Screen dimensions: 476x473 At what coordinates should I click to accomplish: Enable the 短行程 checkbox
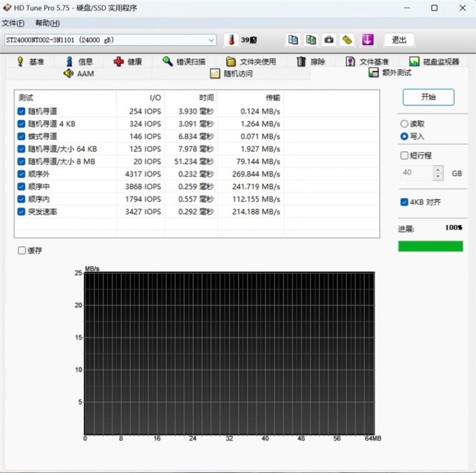click(404, 156)
